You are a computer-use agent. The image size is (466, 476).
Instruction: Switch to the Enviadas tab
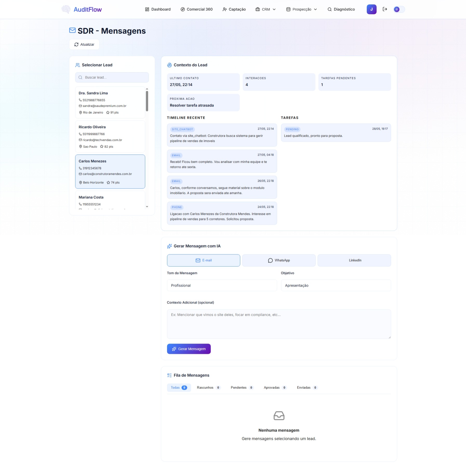click(x=307, y=387)
